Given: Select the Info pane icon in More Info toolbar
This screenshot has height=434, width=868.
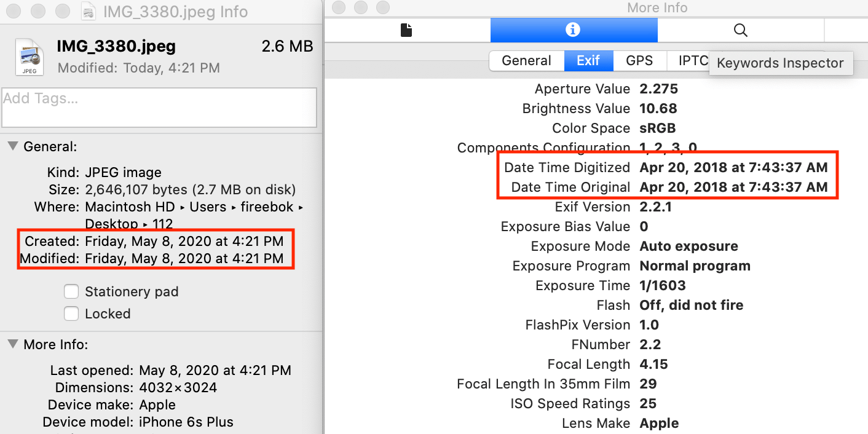Looking at the screenshot, I should click(574, 30).
